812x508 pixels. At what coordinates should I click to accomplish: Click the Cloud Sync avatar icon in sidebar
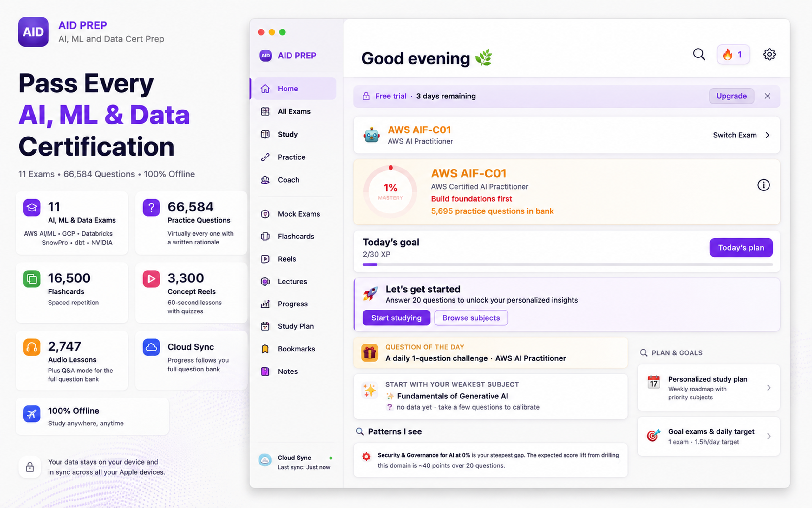(265, 460)
